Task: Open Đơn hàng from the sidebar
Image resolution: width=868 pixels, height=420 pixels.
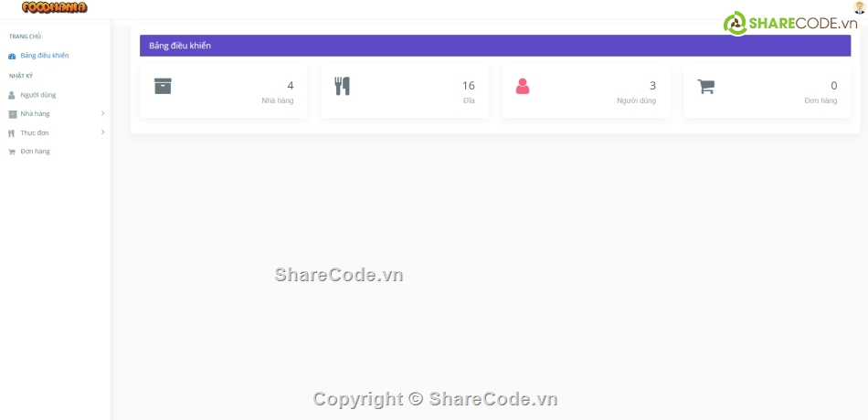Action: tap(35, 152)
